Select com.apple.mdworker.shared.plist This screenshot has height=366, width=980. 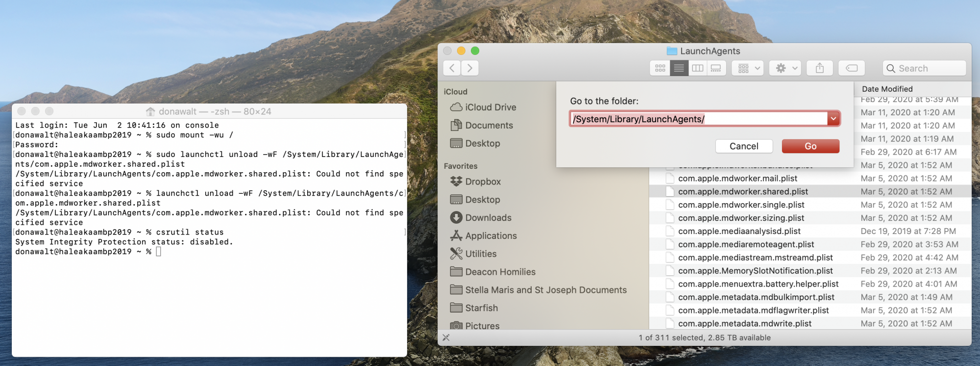pos(743,192)
